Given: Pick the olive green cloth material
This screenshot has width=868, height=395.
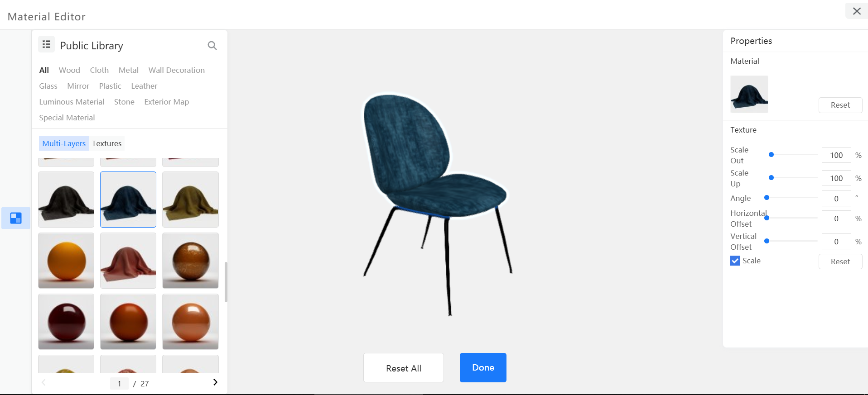Looking at the screenshot, I should (190, 199).
